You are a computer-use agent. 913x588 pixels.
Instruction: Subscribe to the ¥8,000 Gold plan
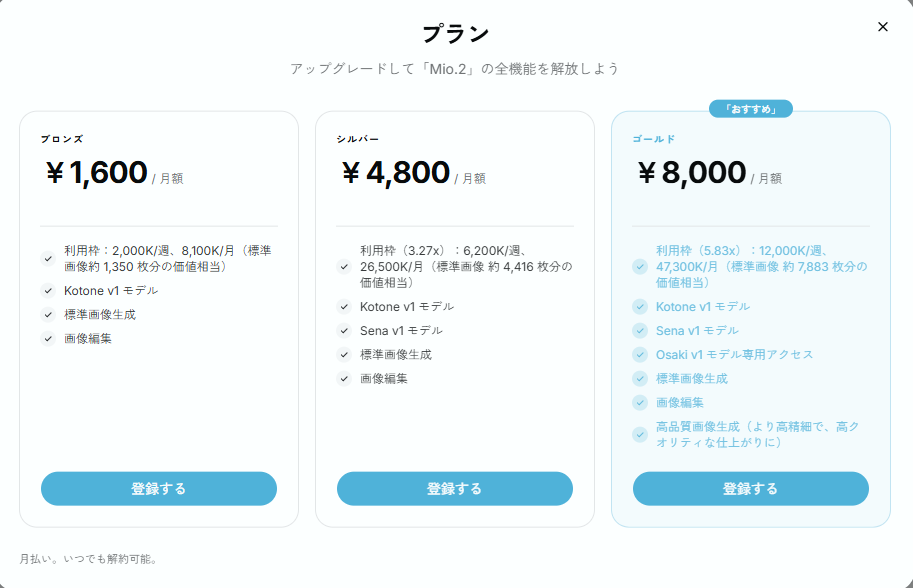coord(750,489)
